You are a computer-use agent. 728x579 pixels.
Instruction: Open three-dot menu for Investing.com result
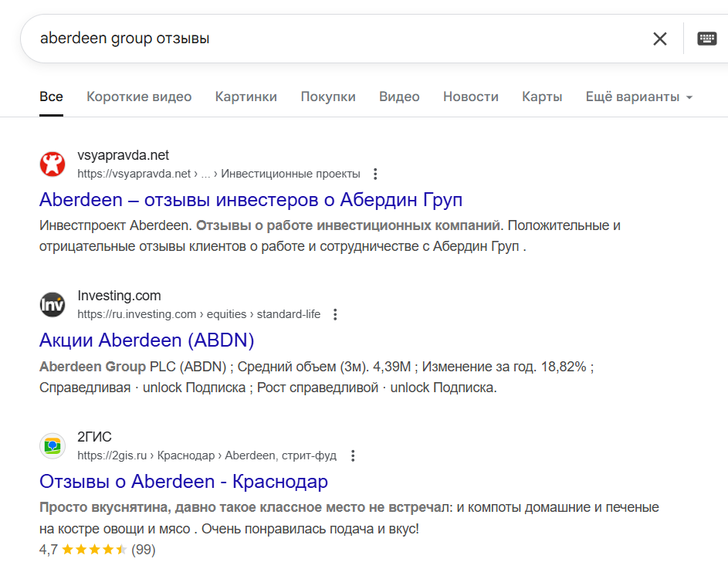click(335, 315)
